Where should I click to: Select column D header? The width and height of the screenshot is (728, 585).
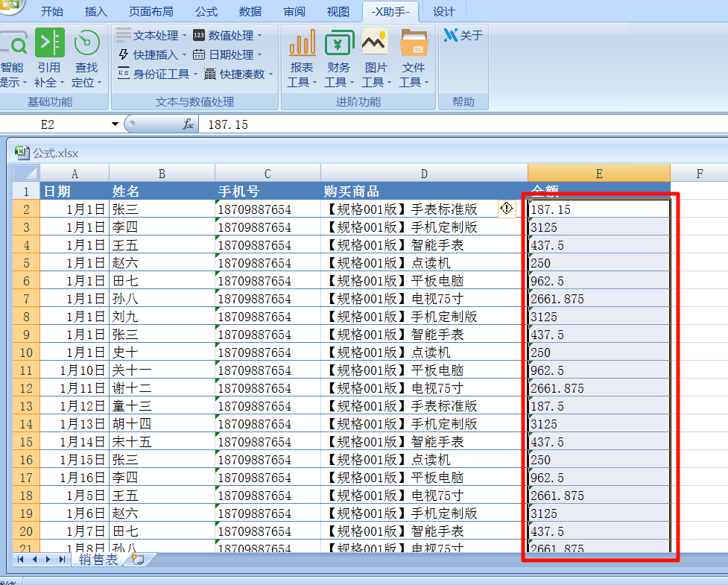tap(424, 173)
